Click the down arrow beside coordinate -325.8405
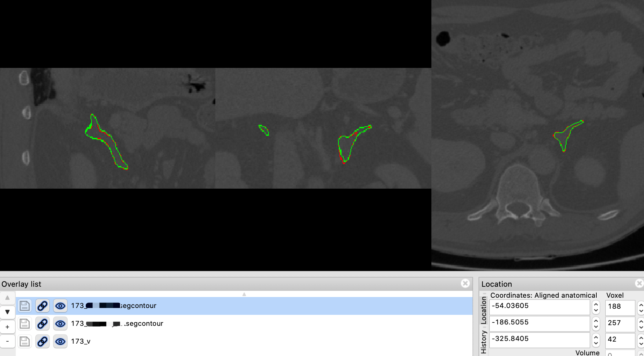The image size is (644, 356). point(597,343)
